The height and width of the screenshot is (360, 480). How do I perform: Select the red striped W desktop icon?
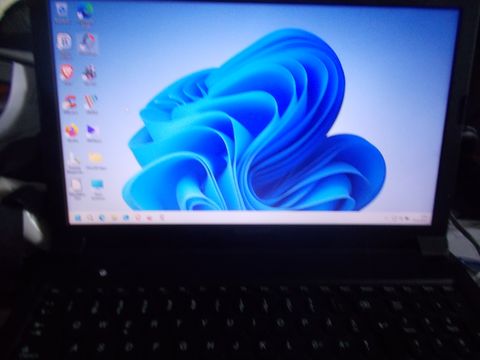(91, 104)
